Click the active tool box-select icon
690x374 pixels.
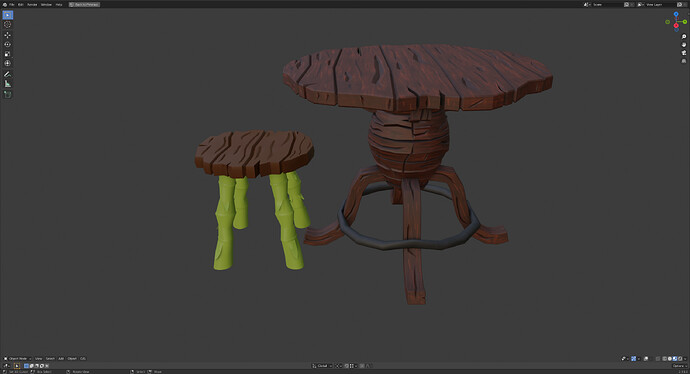[17, 366]
